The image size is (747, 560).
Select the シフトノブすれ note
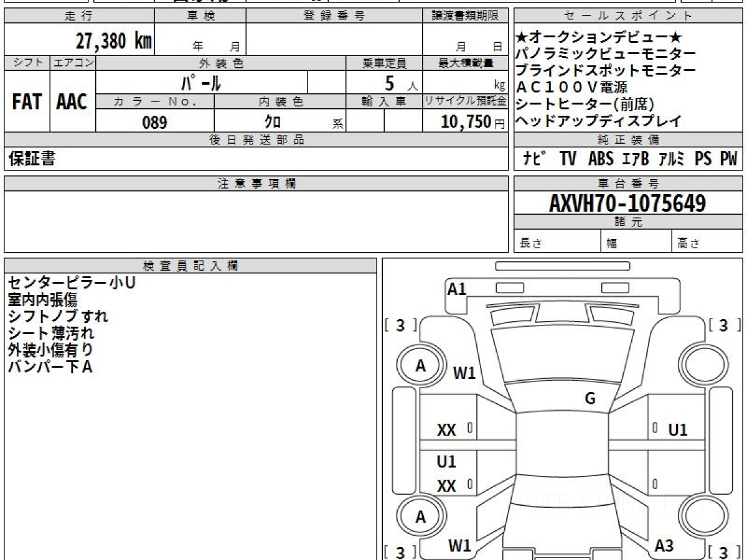click(58, 316)
